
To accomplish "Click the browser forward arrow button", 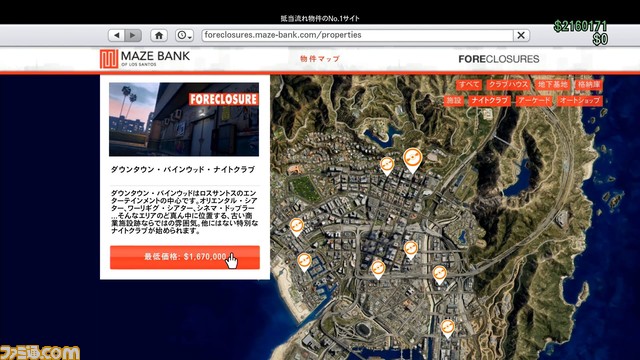I will coord(133,35).
